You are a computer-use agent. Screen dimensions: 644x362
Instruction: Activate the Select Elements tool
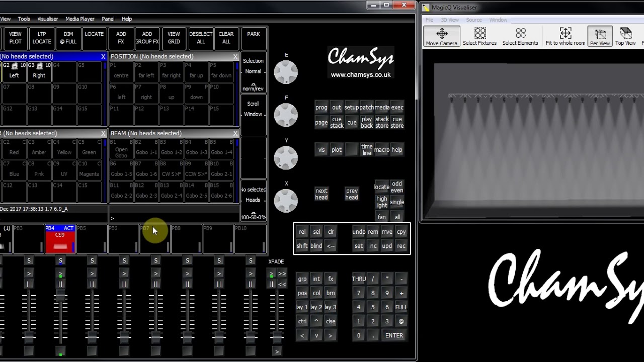coord(520,37)
